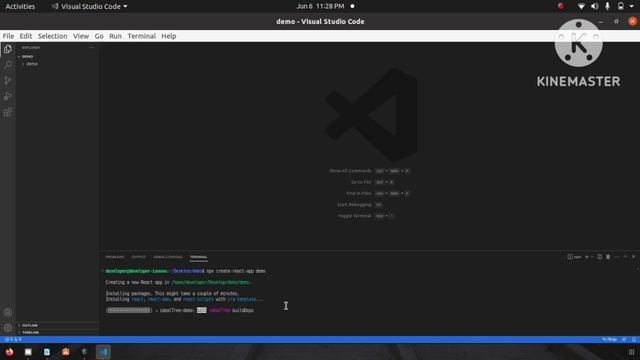Open notifications bell in status bar
This screenshot has height=360, width=640.
pos(634,339)
